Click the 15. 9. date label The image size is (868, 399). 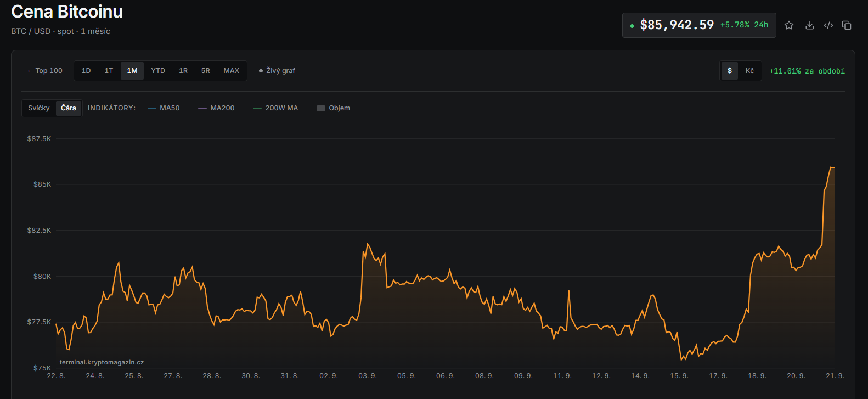[x=679, y=376]
